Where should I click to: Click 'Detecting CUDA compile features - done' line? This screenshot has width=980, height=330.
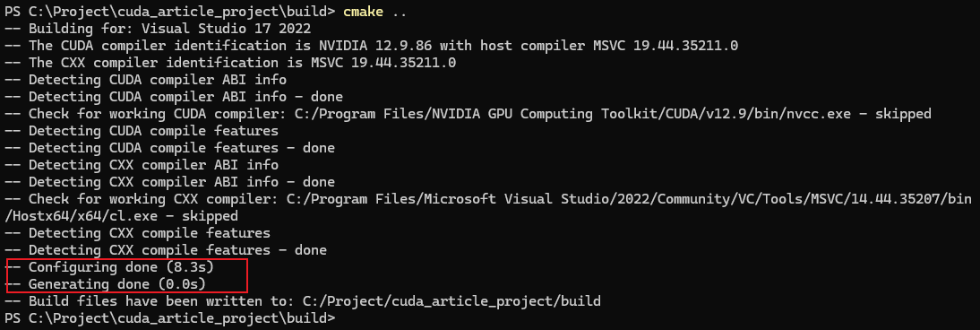coord(169,148)
